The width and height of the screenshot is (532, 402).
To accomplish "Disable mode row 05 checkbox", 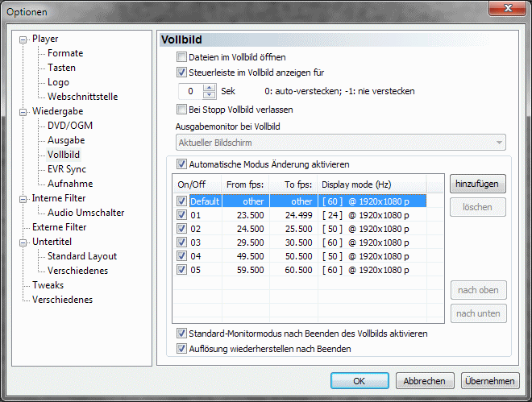I will point(181,270).
